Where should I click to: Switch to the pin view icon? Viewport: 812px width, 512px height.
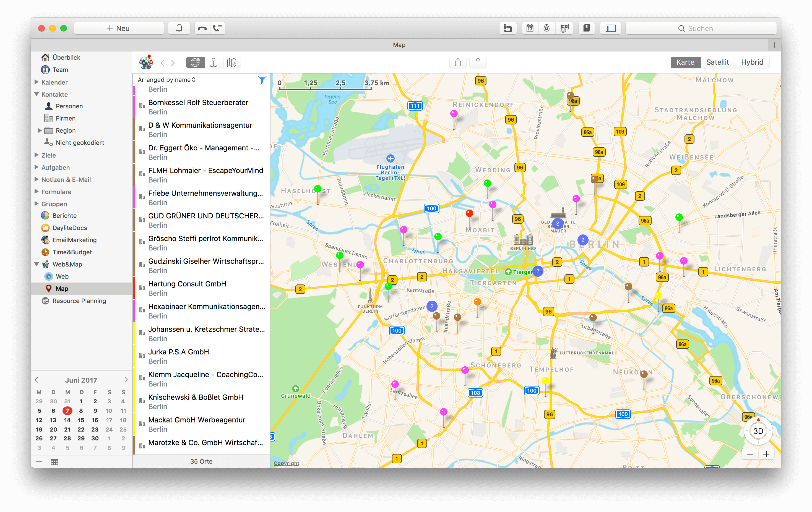[x=214, y=62]
